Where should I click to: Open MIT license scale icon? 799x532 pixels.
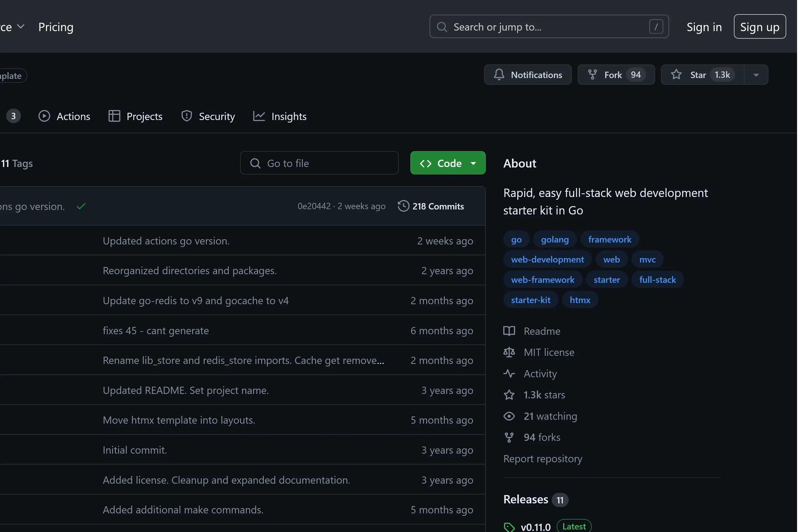coord(509,352)
